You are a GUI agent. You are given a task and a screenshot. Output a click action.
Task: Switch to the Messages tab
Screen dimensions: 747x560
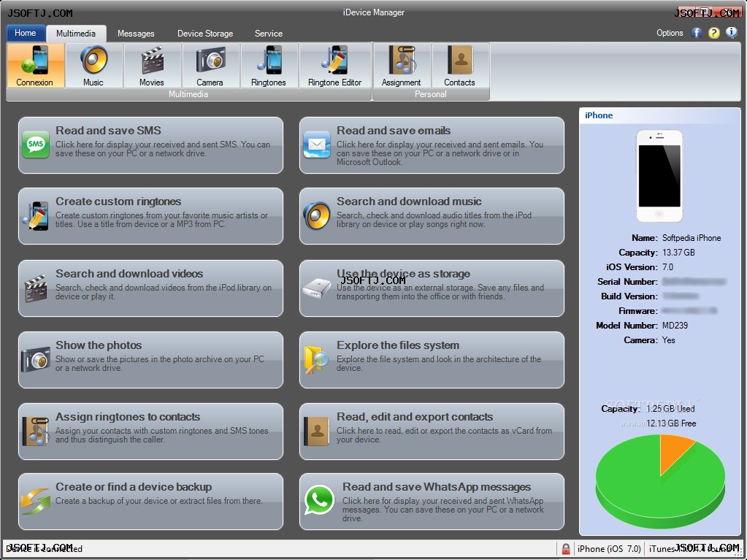(x=136, y=34)
